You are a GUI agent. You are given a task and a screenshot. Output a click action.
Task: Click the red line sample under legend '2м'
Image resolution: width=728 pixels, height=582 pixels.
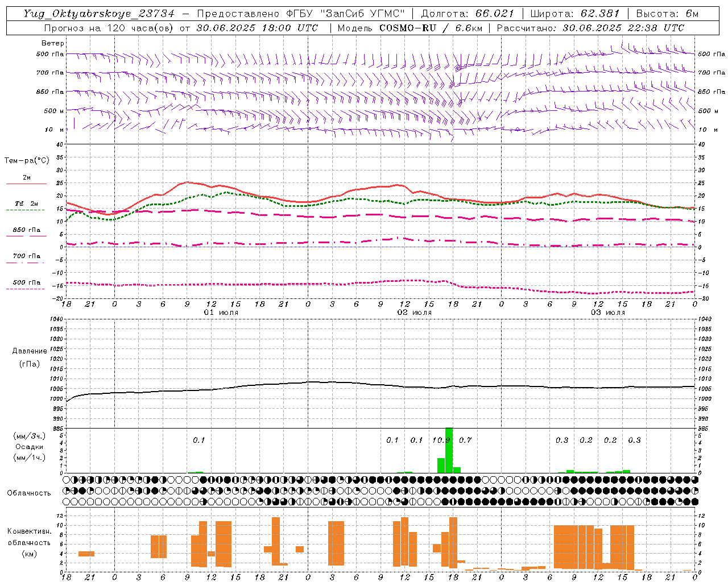point(26,184)
